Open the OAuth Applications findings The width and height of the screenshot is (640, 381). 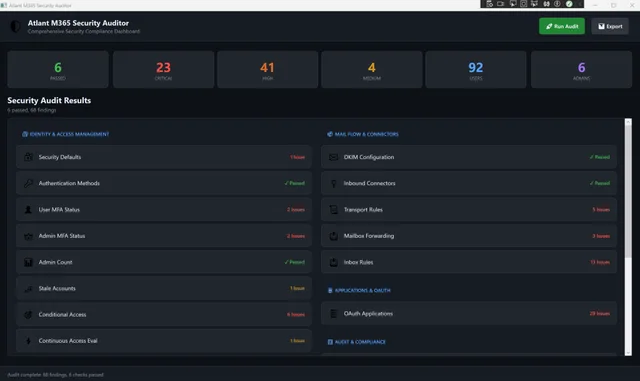[x=469, y=314]
